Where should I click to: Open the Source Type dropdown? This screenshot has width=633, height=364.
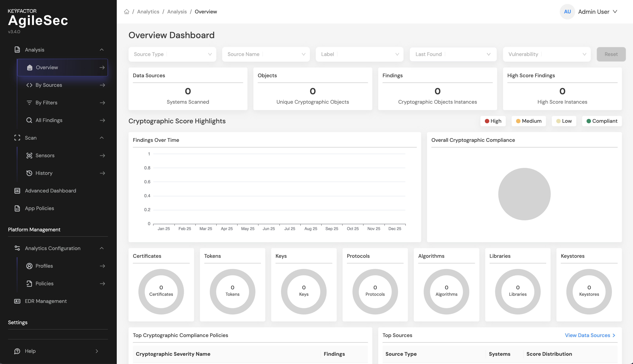(172, 54)
